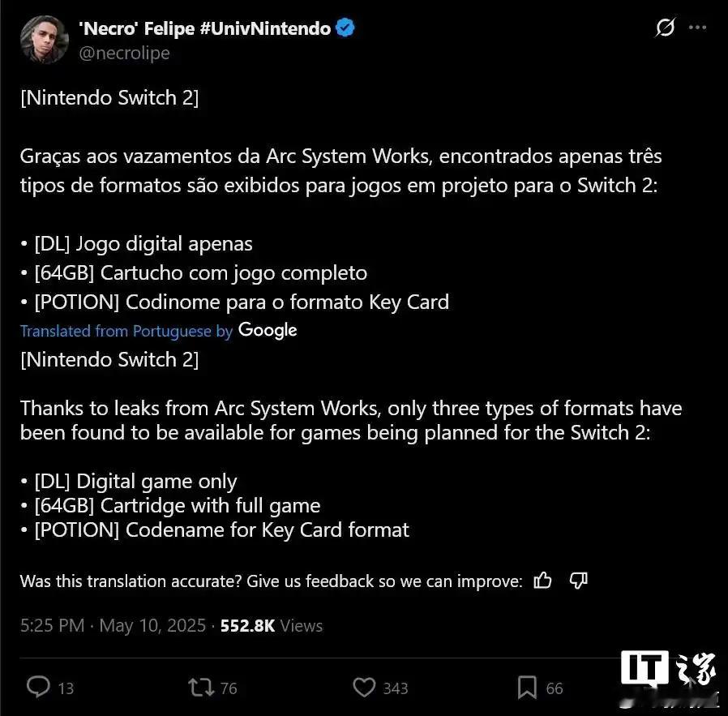Click the blue verified badge
The image size is (728, 716).
(345, 28)
